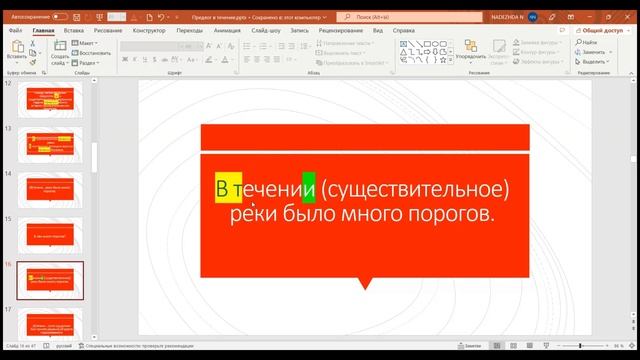Click the Заменить replace button
Screen dimensions: 640x360
click(594, 52)
